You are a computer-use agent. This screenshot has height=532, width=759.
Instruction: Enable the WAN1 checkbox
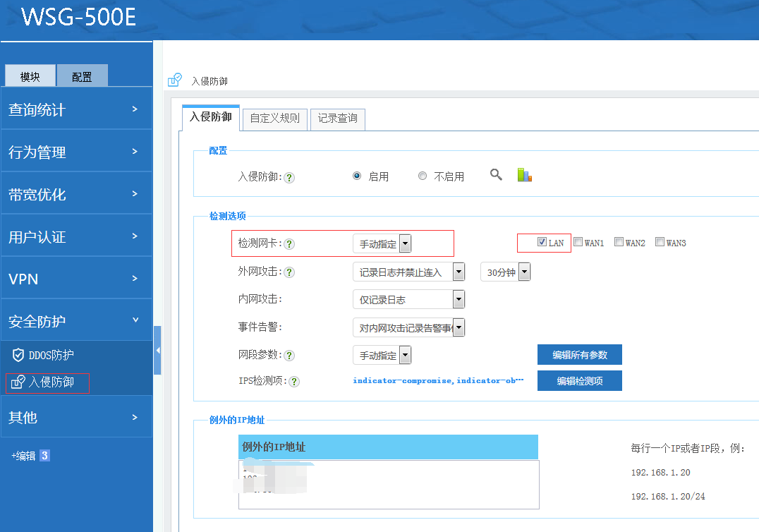(x=578, y=242)
